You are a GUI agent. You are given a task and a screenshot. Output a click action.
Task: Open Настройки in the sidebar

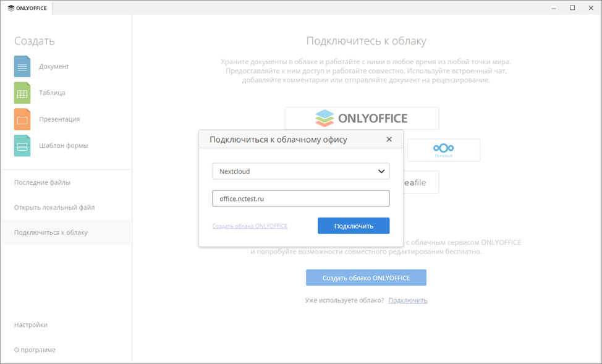point(31,324)
